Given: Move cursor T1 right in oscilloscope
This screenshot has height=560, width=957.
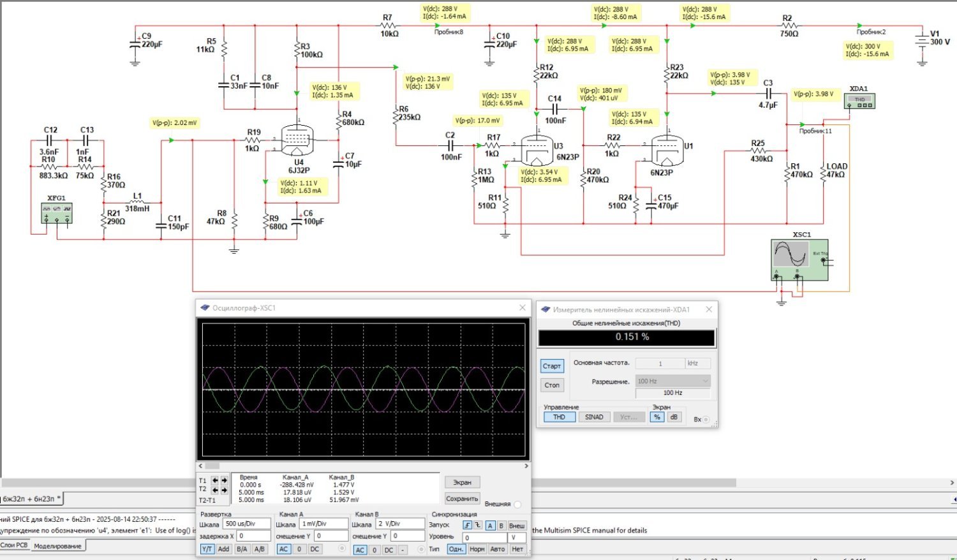Looking at the screenshot, I should coord(225,480).
